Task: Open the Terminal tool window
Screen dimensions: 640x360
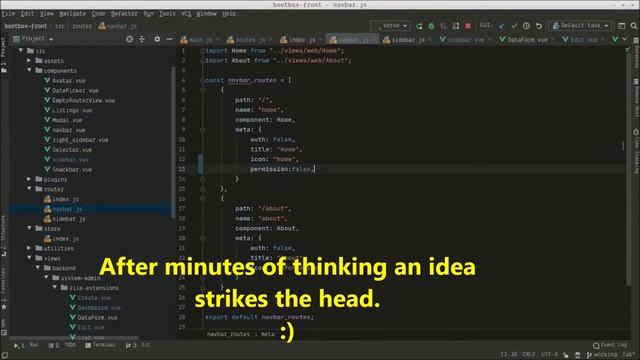Action: pyautogui.click(x=100, y=345)
